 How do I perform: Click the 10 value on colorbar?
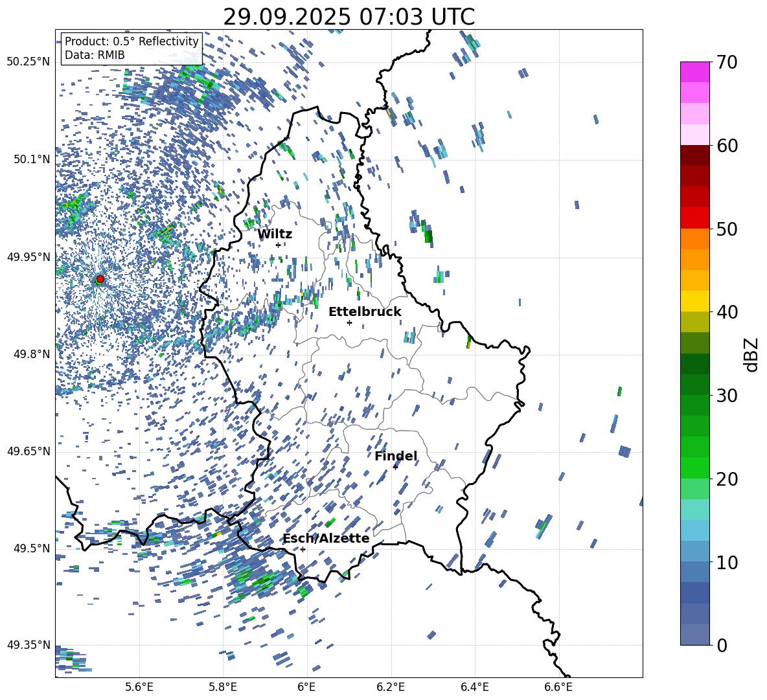point(726,561)
